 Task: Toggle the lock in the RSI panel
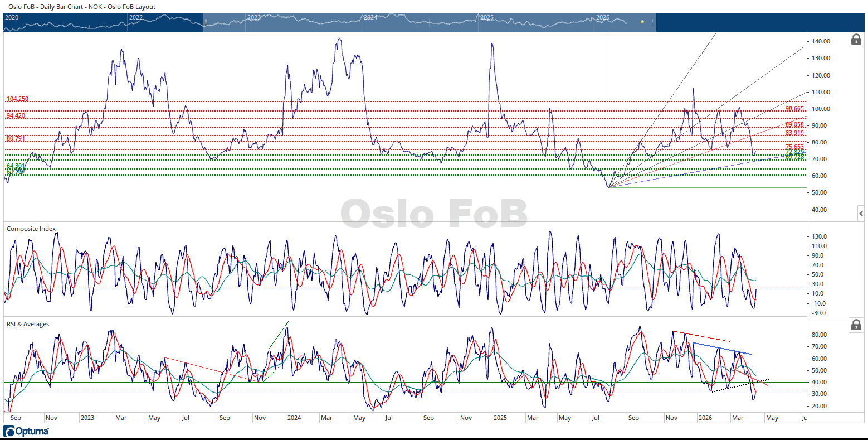(x=855, y=325)
